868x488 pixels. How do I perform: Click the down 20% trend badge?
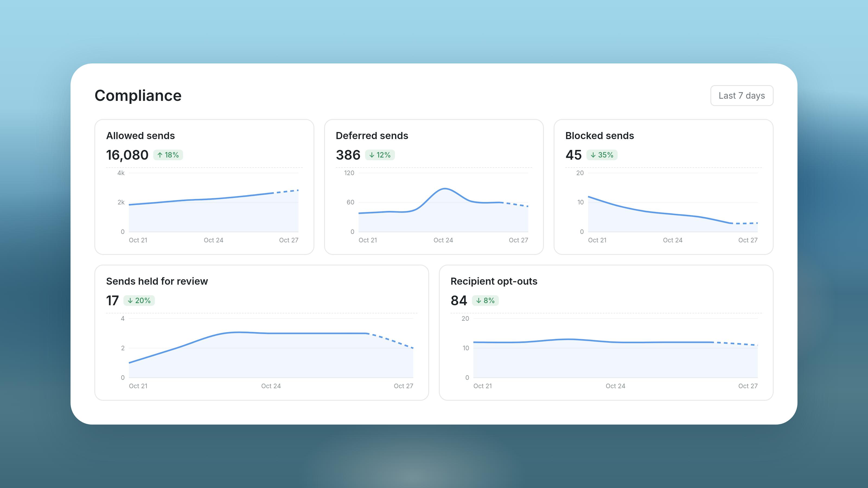pos(139,300)
